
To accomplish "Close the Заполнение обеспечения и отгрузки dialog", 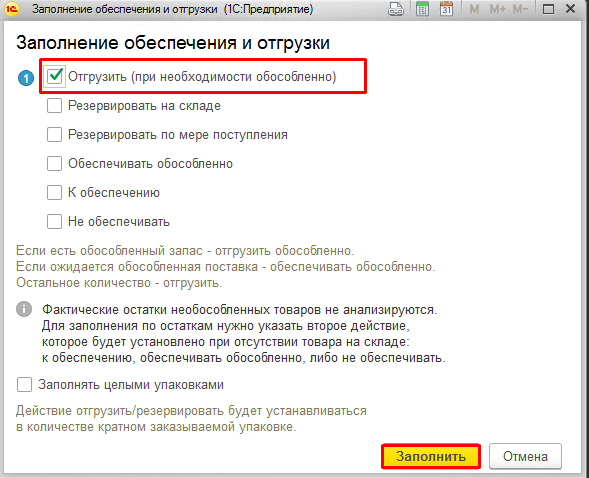I will [571, 9].
